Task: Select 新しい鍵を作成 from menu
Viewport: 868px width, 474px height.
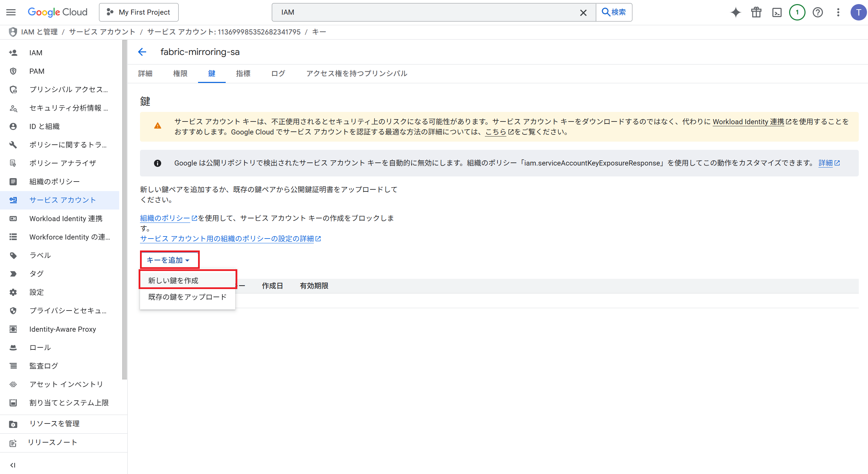Action: click(x=173, y=280)
